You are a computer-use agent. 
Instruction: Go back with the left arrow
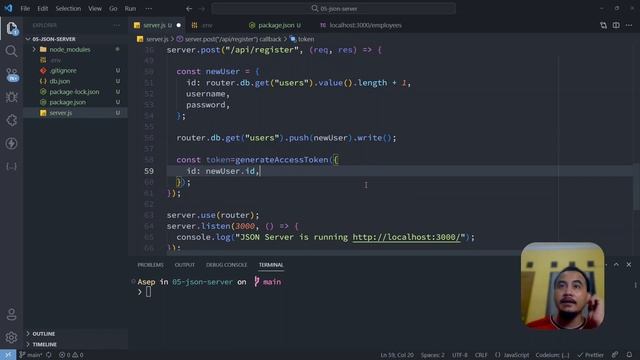click(189, 9)
